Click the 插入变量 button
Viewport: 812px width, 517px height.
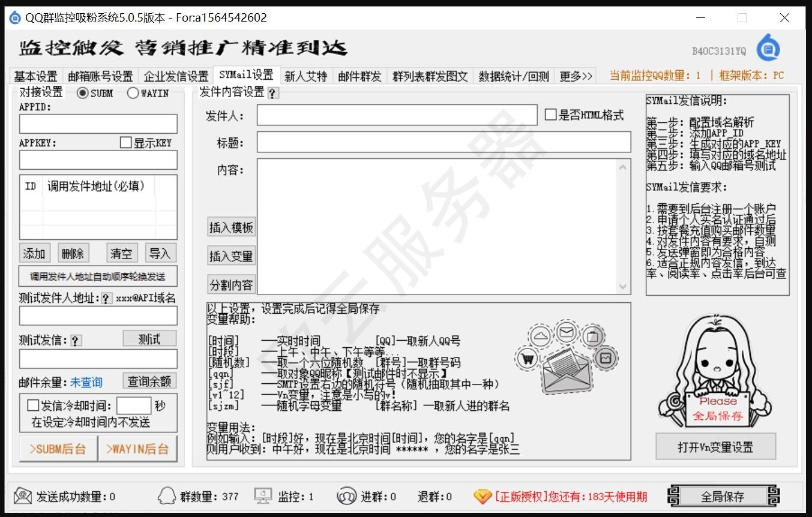[x=232, y=256]
